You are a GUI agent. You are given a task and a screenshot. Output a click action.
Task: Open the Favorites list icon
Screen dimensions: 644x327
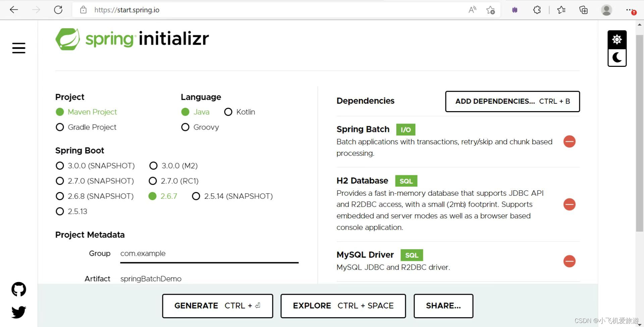561,10
